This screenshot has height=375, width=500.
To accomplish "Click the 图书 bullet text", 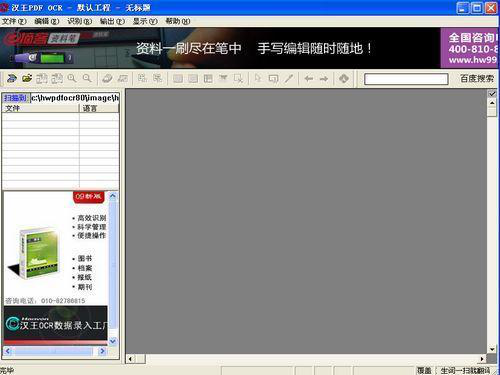I will click(x=85, y=258).
